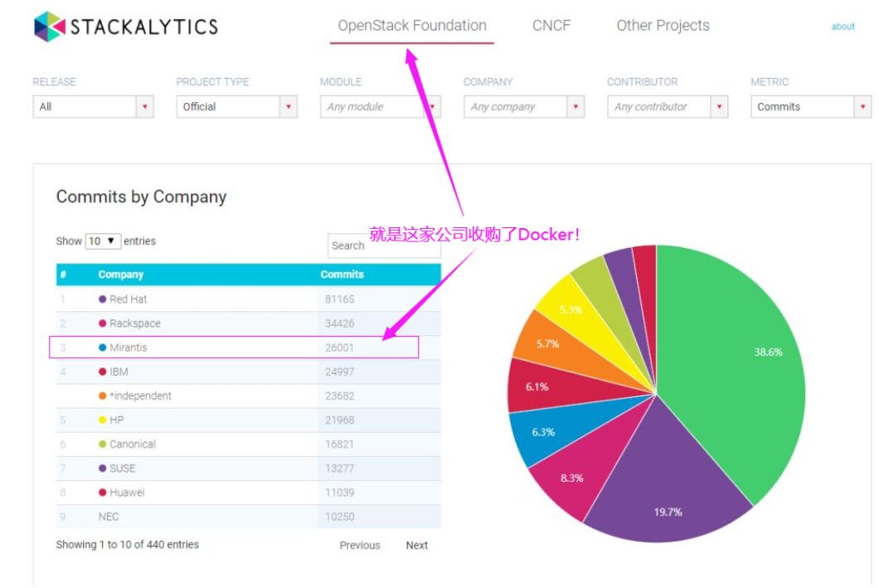Focus the table Search field
Viewport: 879px width, 588px height.
[x=384, y=245]
